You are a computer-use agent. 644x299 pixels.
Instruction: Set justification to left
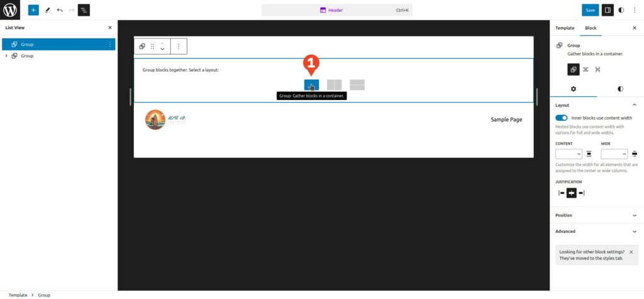pos(562,193)
